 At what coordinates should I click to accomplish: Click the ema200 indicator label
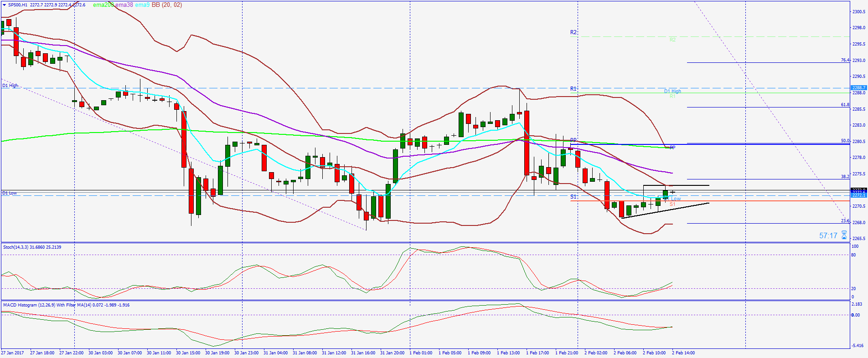coord(103,5)
